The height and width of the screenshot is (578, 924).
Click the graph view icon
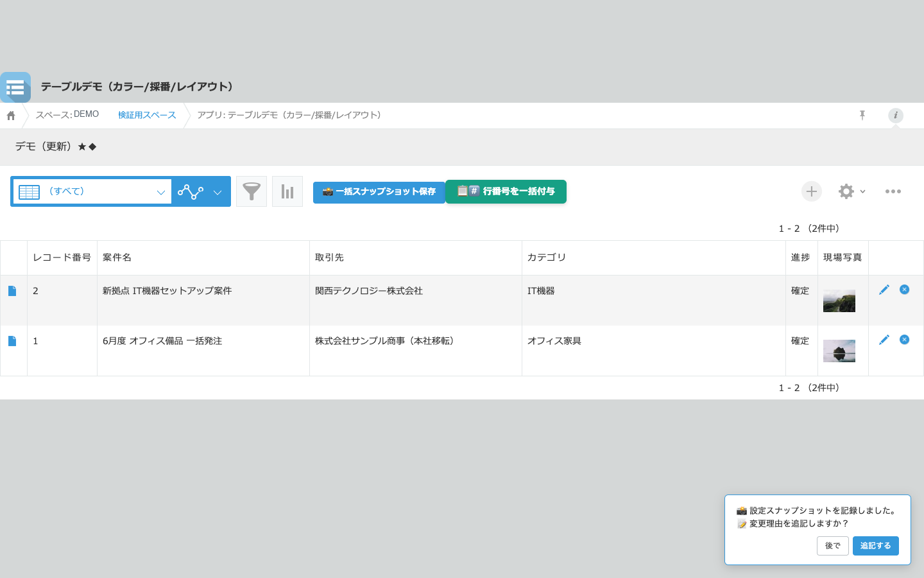tap(191, 191)
